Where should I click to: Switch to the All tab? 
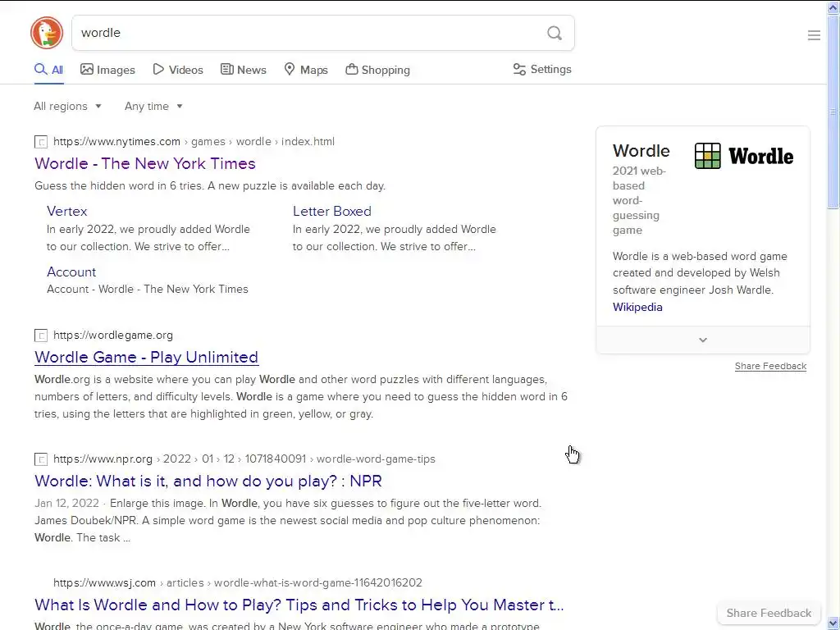[x=48, y=70]
